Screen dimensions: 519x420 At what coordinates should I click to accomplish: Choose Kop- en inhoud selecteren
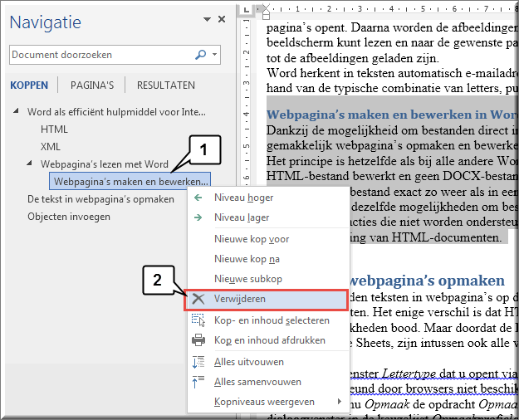tap(268, 320)
